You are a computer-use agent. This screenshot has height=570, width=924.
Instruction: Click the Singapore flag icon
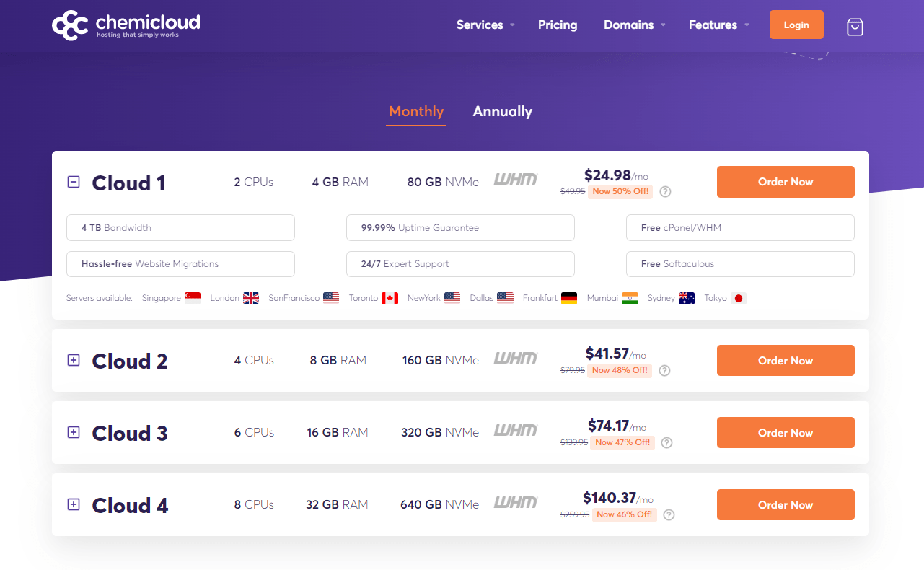tap(193, 298)
